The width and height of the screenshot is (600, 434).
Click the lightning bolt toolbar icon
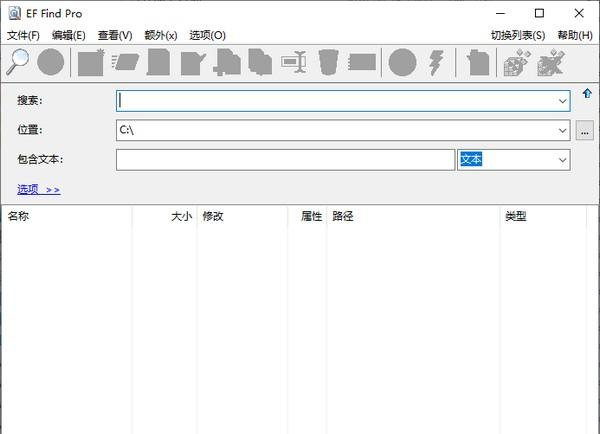pyautogui.click(x=436, y=62)
